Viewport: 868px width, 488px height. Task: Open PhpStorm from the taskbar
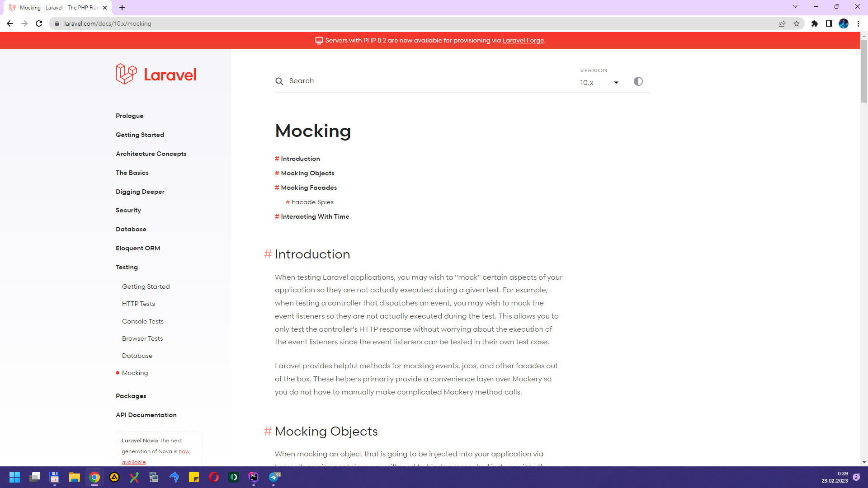point(254,477)
